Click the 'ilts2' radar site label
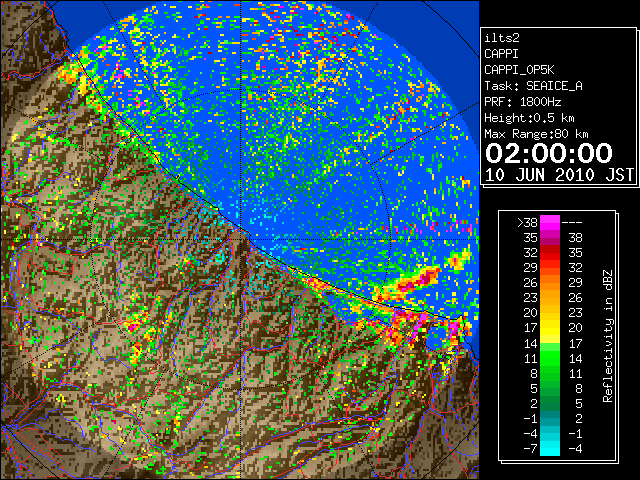This screenshot has width=640, height=480. 502,38
